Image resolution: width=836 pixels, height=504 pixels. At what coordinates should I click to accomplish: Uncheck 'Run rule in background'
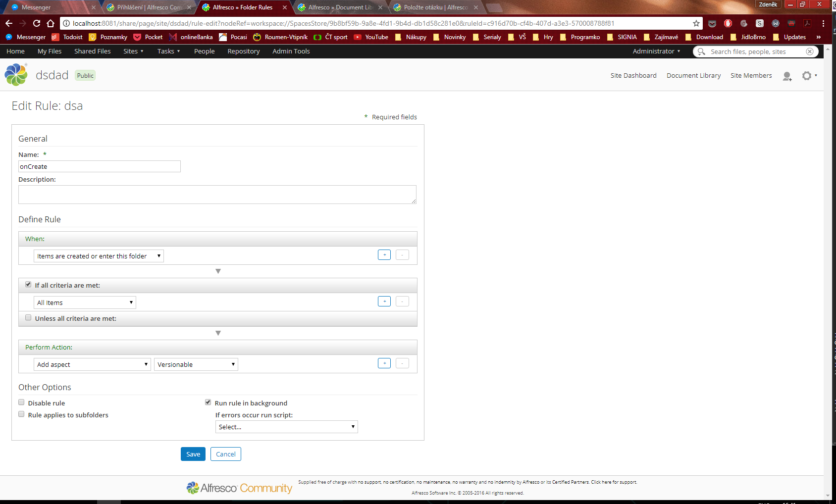point(208,403)
